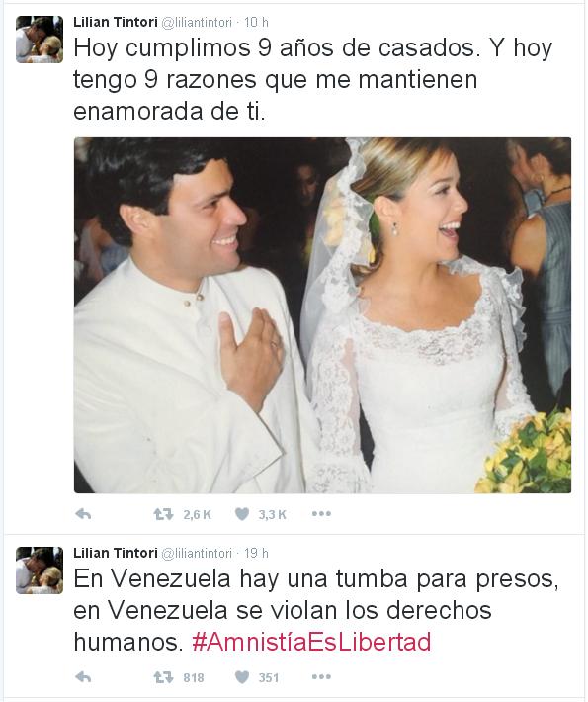588x702 pixels.
Task: Retweet the wedding anniversary tweet
Action: click(x=163, y=514)
